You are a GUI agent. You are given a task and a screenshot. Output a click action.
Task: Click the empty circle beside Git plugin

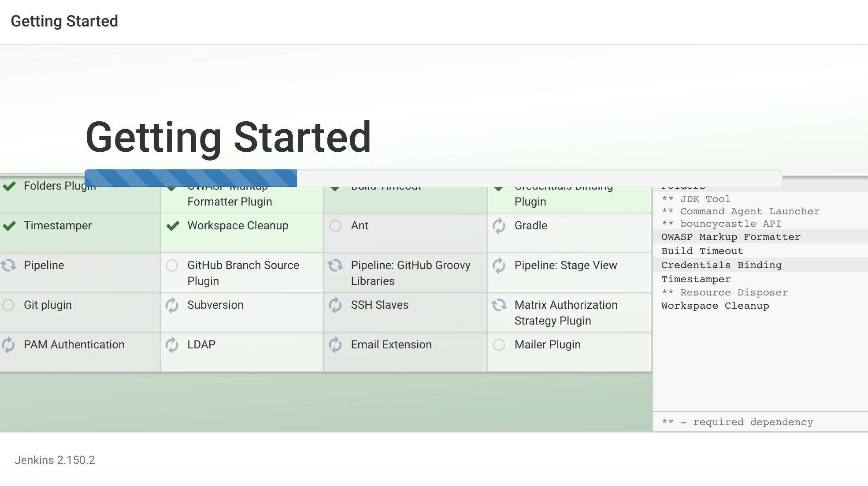coord(8,305)
